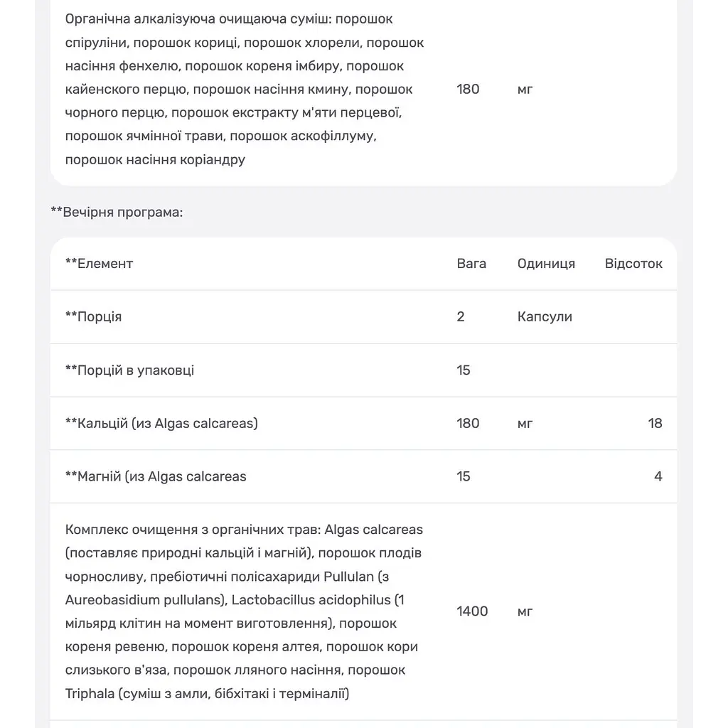Click the calcium weight value 180
The width and height of the screenshot is (728, 728).
[468, 424]
